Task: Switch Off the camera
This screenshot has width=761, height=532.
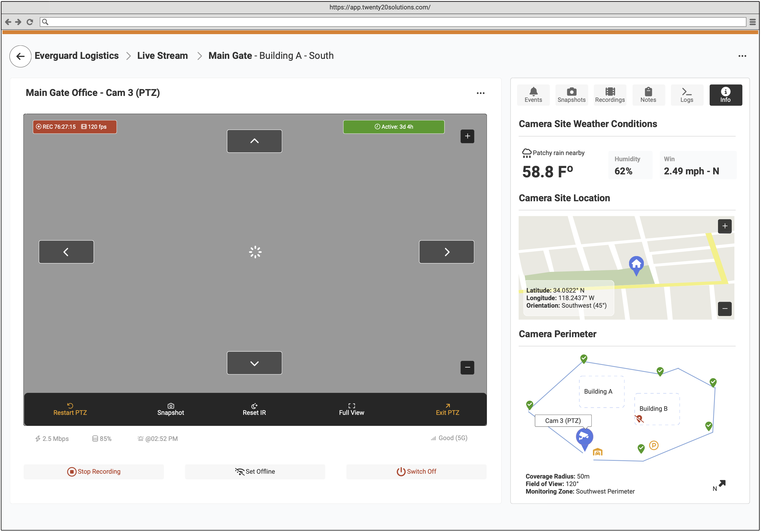Action: point(417,471)
